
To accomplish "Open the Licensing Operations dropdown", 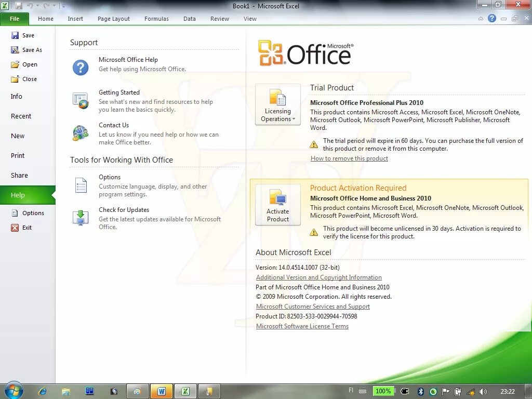I will [x=278, y=104].
